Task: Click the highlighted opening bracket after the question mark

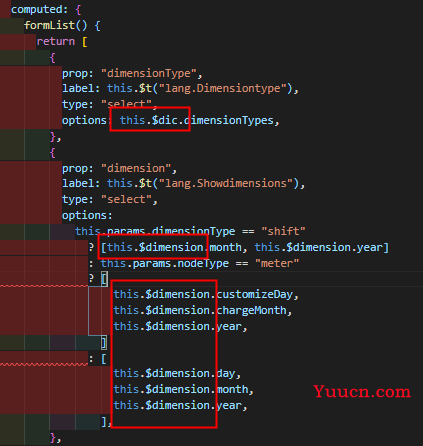Action: [x=104, y=279]
